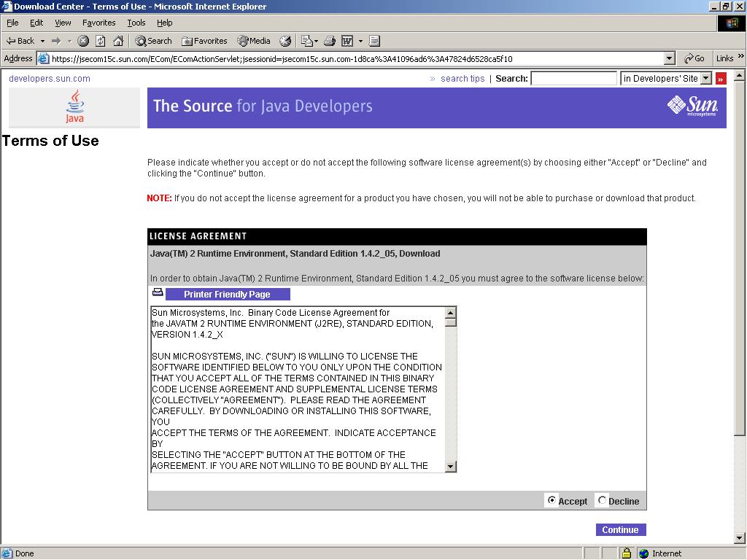
Task: Open the Tools menu
Action: pos(136,23)
